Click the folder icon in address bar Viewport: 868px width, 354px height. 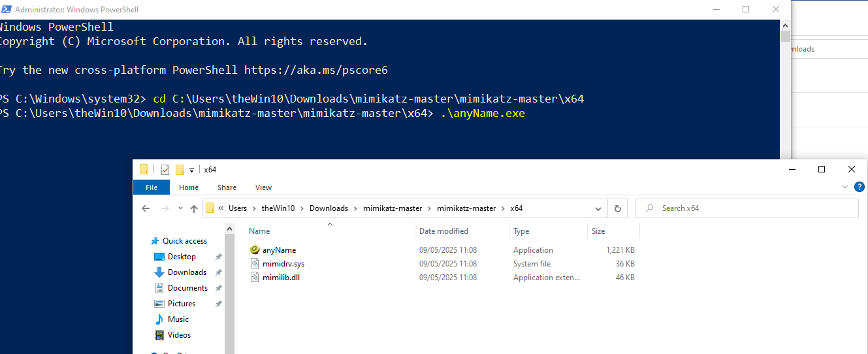tap(210, 208)
